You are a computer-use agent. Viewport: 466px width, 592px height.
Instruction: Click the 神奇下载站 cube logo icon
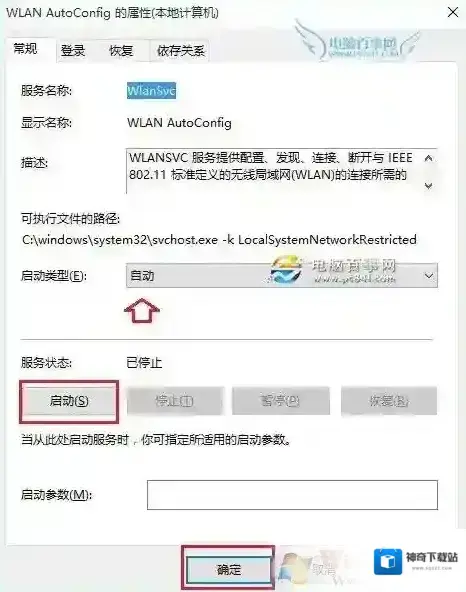[x=388, y=562]
